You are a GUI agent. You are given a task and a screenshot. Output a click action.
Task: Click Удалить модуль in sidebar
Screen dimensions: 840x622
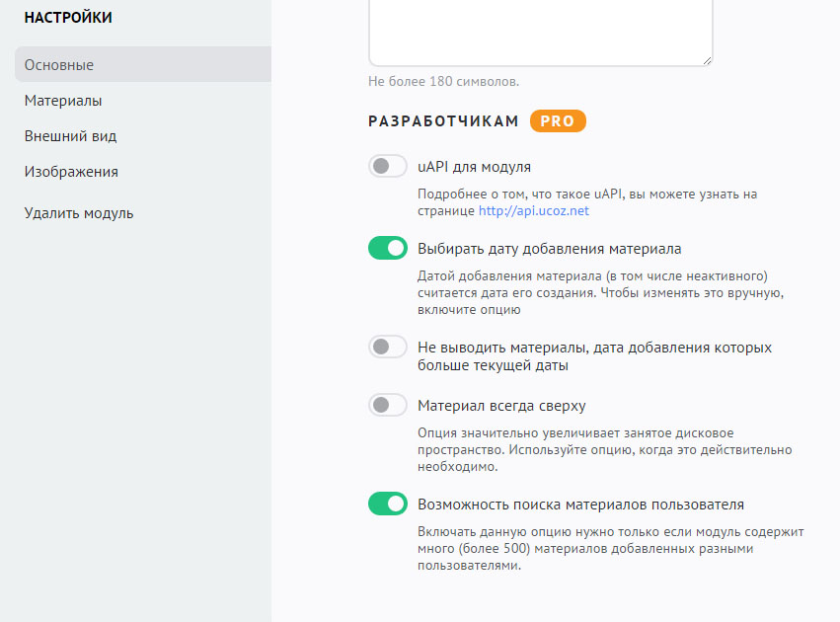pyautogui.click(x=79, y=213)
